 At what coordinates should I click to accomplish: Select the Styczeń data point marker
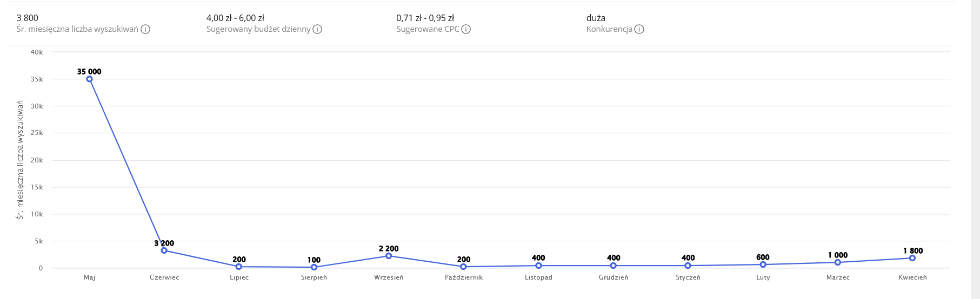tap(688, 266)
